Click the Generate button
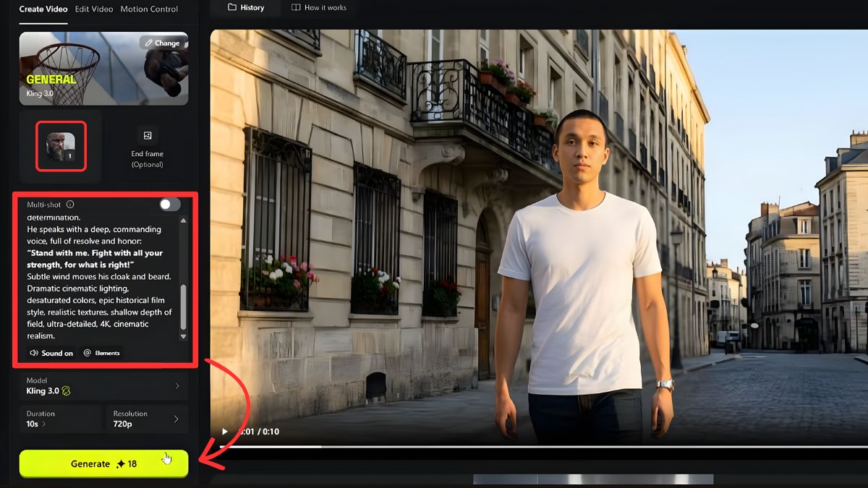 pyautogui.click(x=103, y=464)
